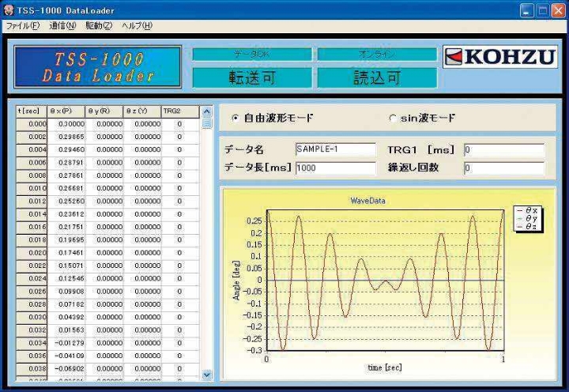Open the 通信(N) menu

point(62,26)
